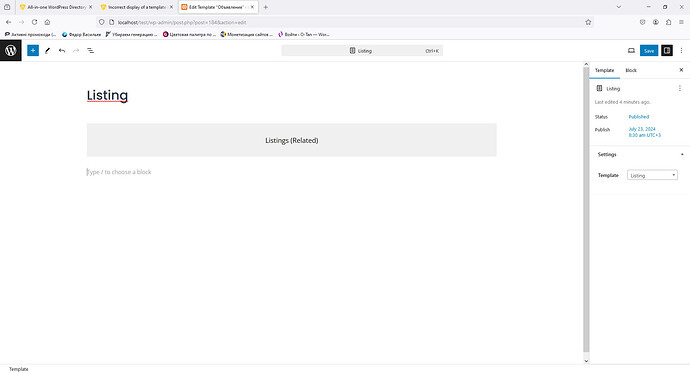690x373 pixels.
Task: Save the template
Action: click(x=649, y=51)
